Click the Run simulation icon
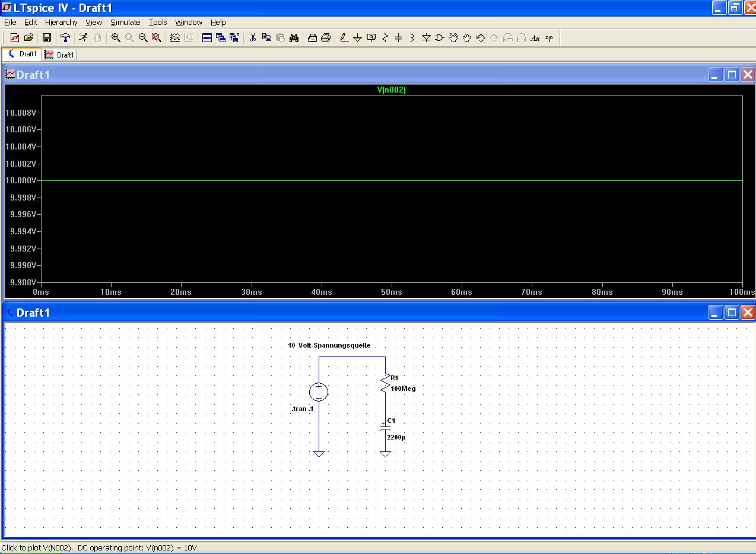 click(x=84, y=38)
